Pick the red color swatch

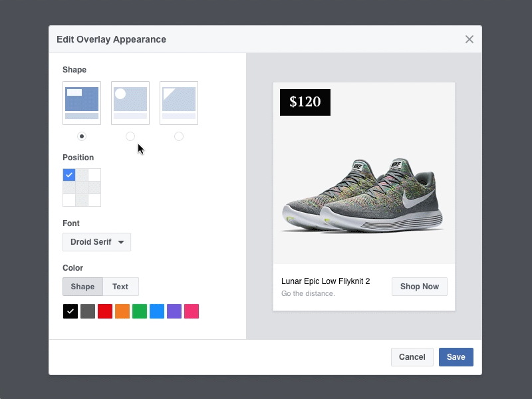[x=105, y=311]
